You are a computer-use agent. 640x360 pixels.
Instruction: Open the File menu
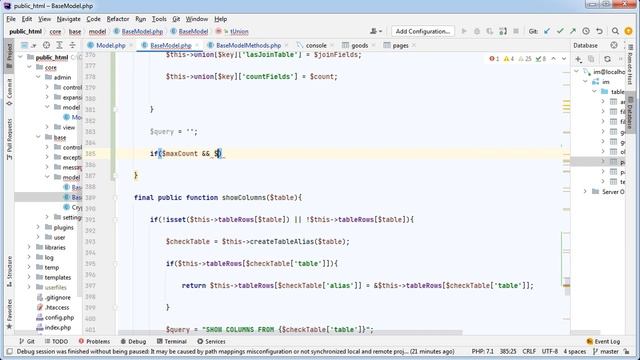[x=11, y=19]
